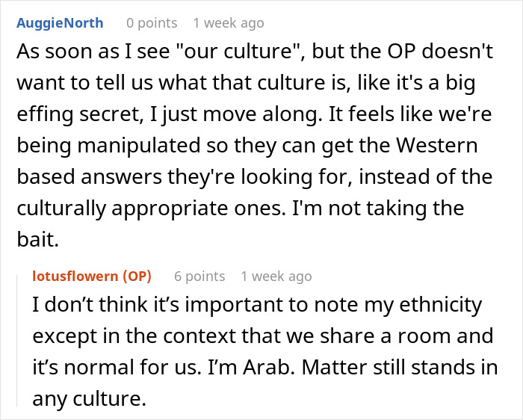Open AuggieNorth's user profile link
Screen dimensions: 523x420
click(x=60, y=22)
